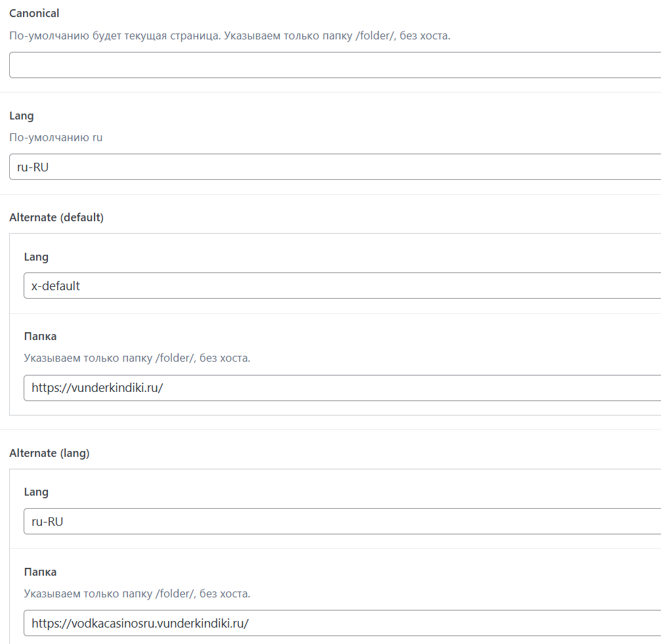Click the top Lang section label
Viewport: 661px width, 644px height.
[x=22, y=116]
